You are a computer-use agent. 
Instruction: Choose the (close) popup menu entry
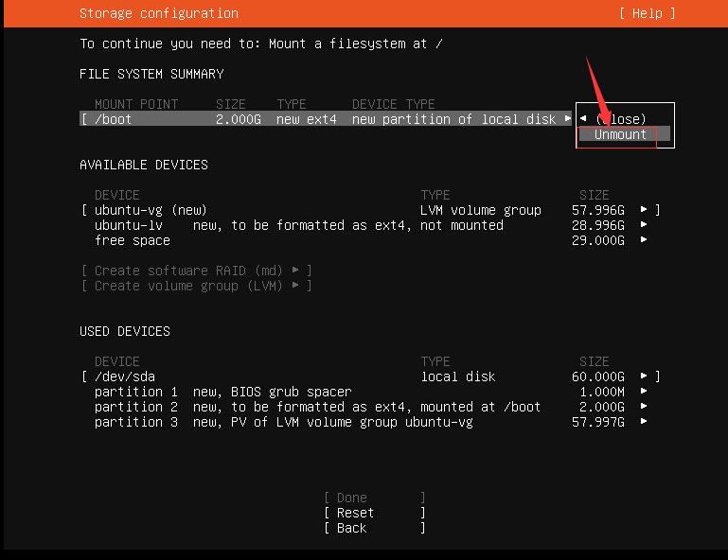621,119
